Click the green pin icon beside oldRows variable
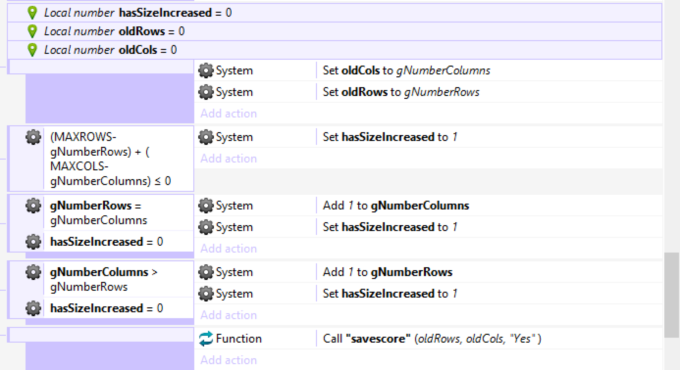Viewport: 680px width, 370px height. (32, 31)
